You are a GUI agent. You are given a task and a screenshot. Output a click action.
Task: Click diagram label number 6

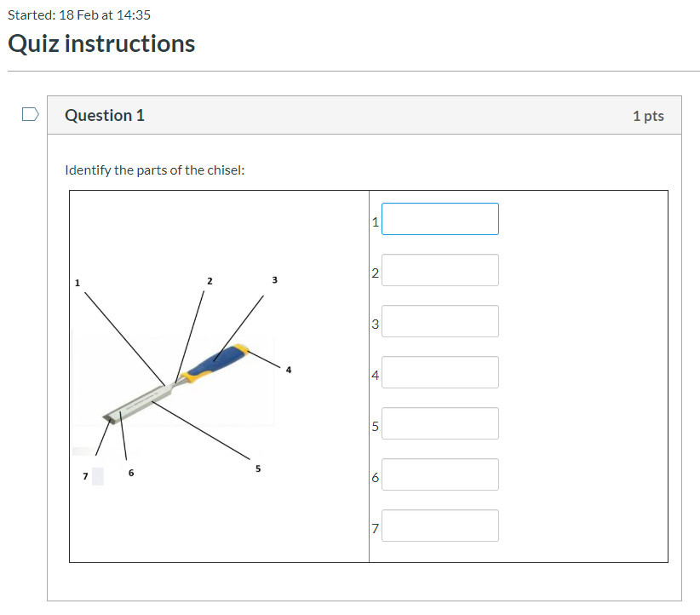(131, 472)
